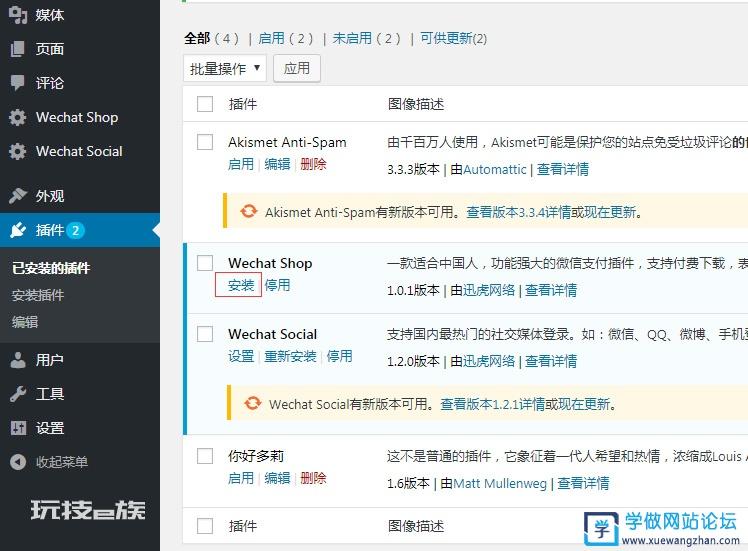This screenshot has width=748, height=551.
Task: Click the update icon in Wechat Social notice
Action: [252, 404]
